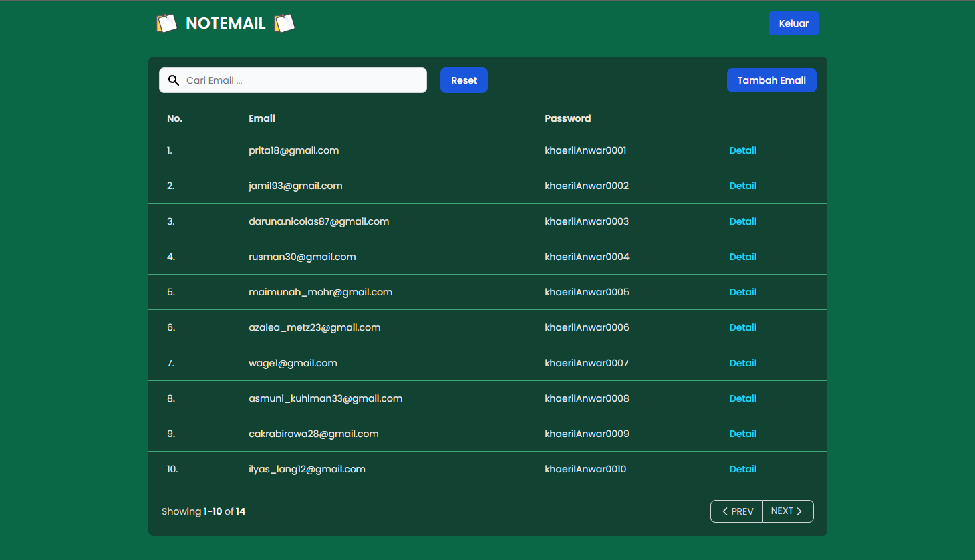Image resolution: width=975 pixels, height=560 pixels.
Task: View Detail of wage1@gmail.com
Action: coord(743,363)
